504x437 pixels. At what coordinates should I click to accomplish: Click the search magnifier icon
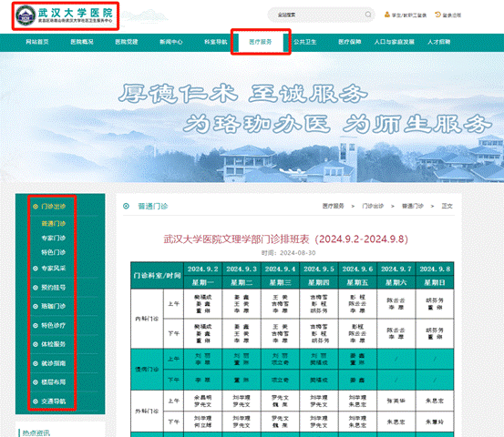[368, 15]
